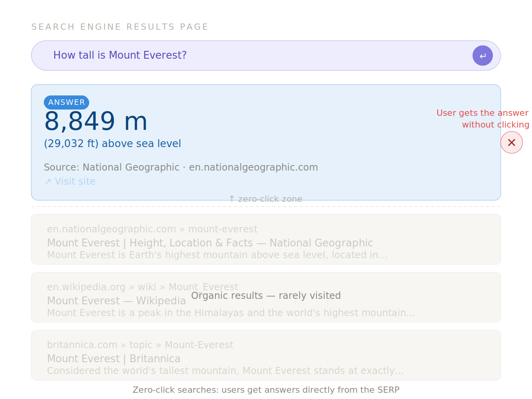
Task: Click the purple enter-arrow search button
Action: (482, 56)
